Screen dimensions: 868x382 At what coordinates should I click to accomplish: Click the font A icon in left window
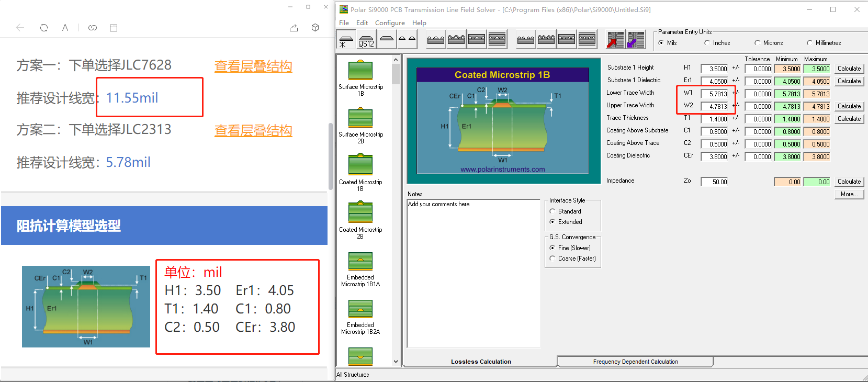point(65,28)
